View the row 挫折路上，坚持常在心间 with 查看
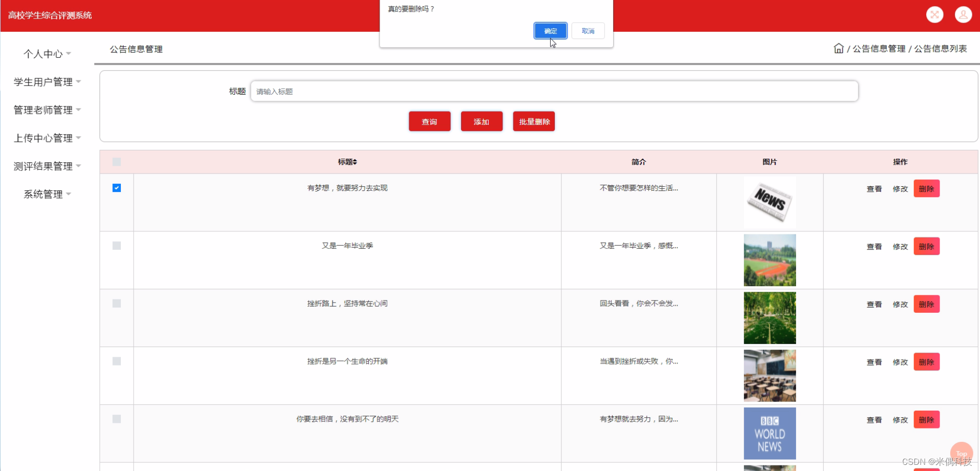 [x=874, y=305]
